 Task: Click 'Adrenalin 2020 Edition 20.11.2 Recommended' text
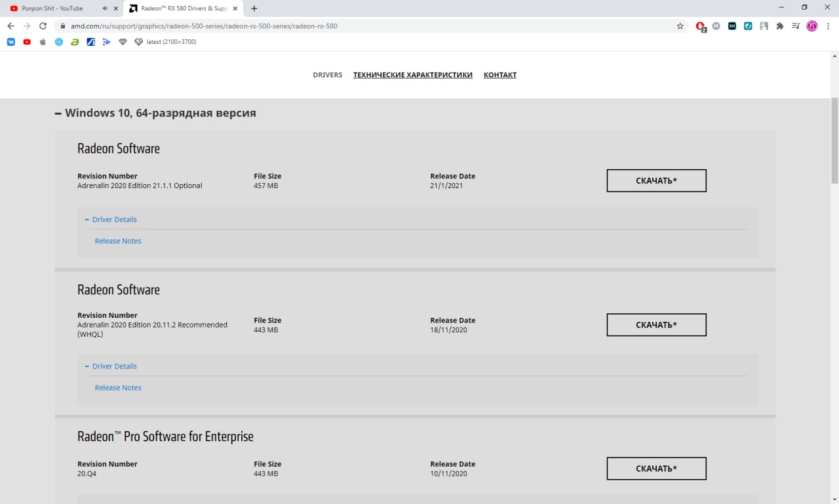click(152, 325)
